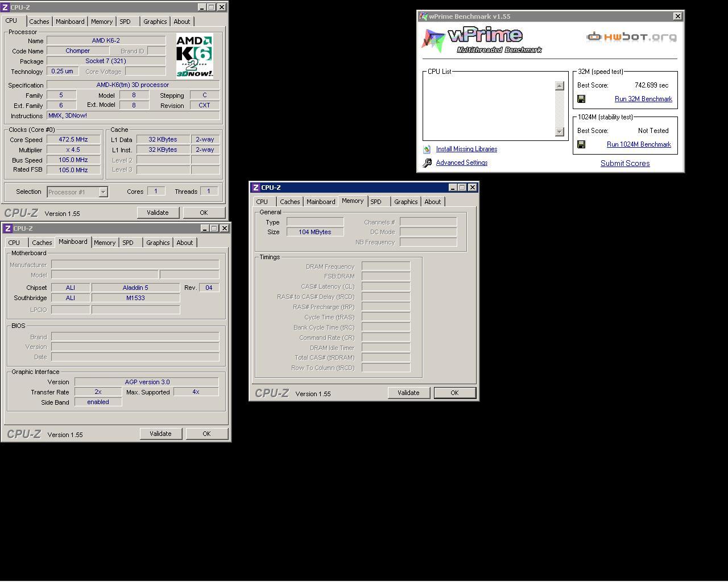Click the Core Speed 472.5 MHz value
This screenshot has width=728, height=582.
tap(73, 139)
